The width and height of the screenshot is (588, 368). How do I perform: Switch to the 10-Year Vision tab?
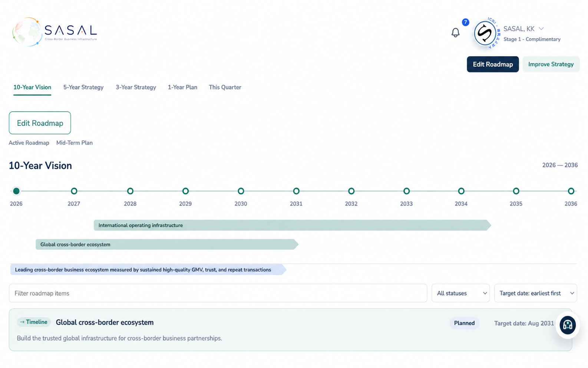coord(32,88)
